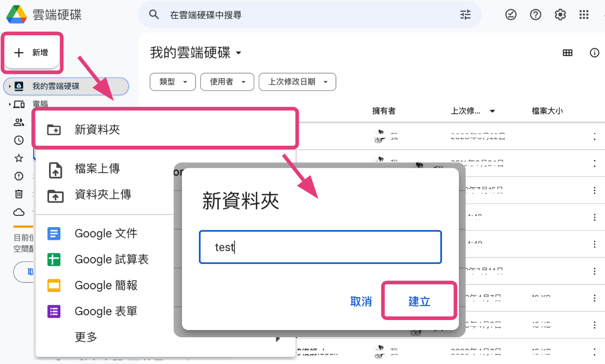Image resolution: width=605 pixels, height=364 pixels.
Task: Open more actions for the third file row
Action: [x=595, y=191]
